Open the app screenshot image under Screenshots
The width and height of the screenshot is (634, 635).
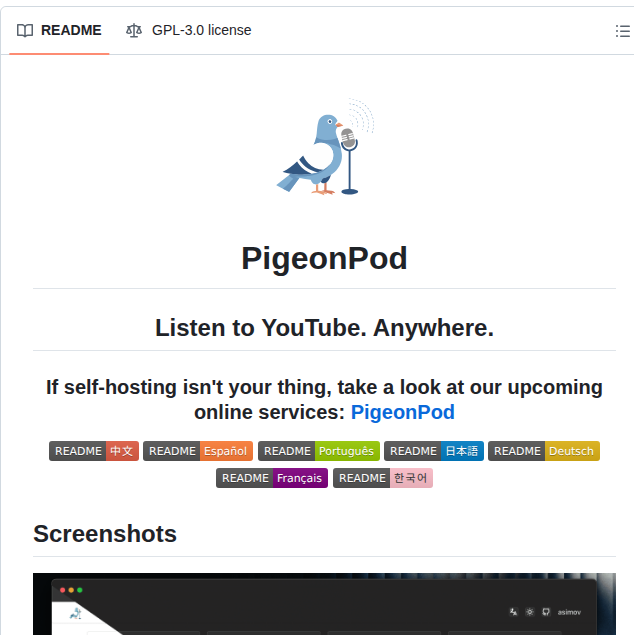324,604
